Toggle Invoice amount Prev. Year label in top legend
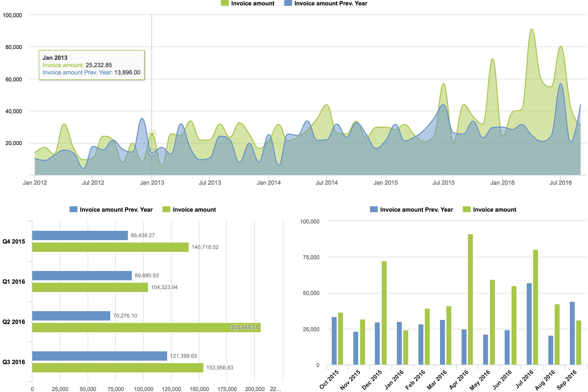 click(x=331, y=3)
